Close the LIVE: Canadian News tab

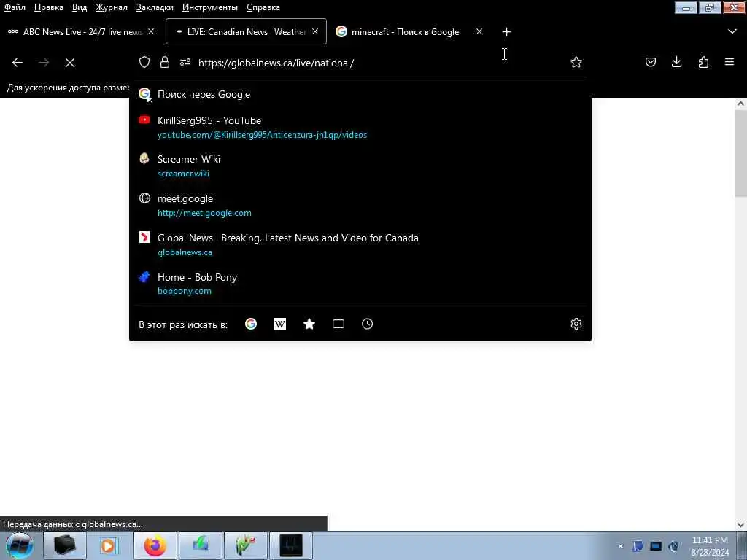coord(315,31)
